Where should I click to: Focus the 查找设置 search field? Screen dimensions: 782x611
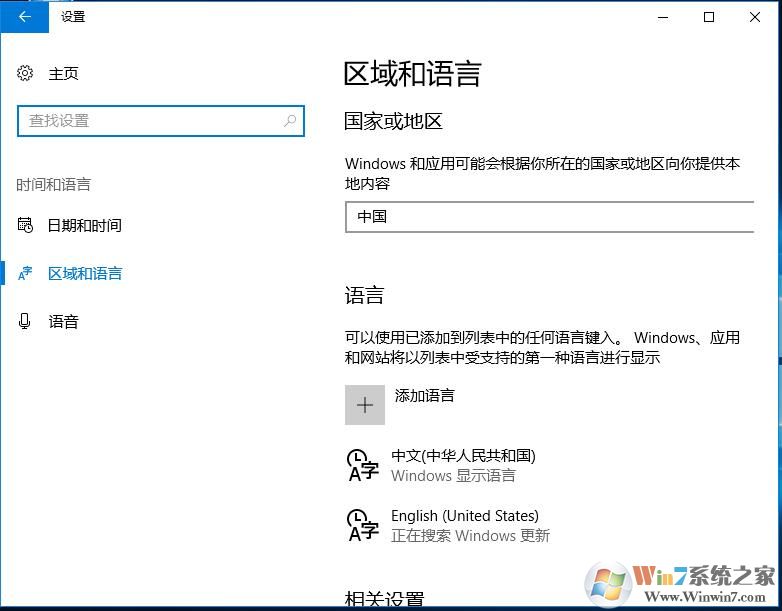click(x=150, y=121)
